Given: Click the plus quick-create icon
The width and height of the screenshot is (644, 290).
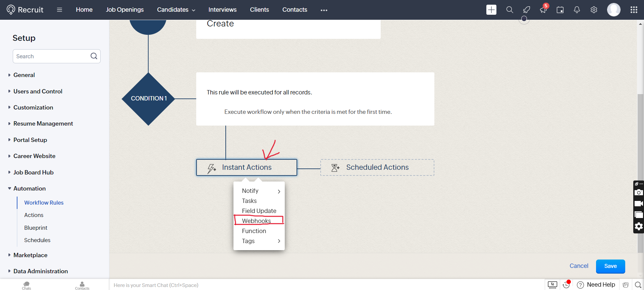Looking at the screenshot, I should pos(491,10).
